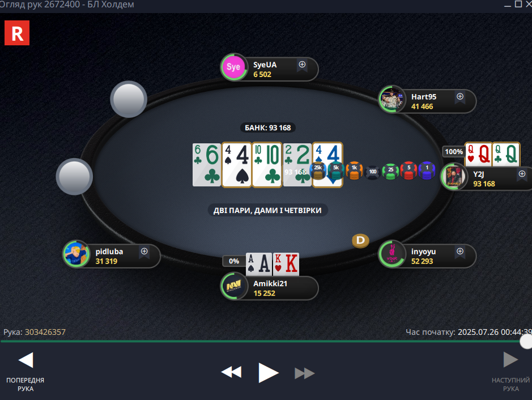This screenshot has width=532, height=400.
Task: Click SyeUA's pink avatar
Action: pyautogui.click(x=233, y=67)
